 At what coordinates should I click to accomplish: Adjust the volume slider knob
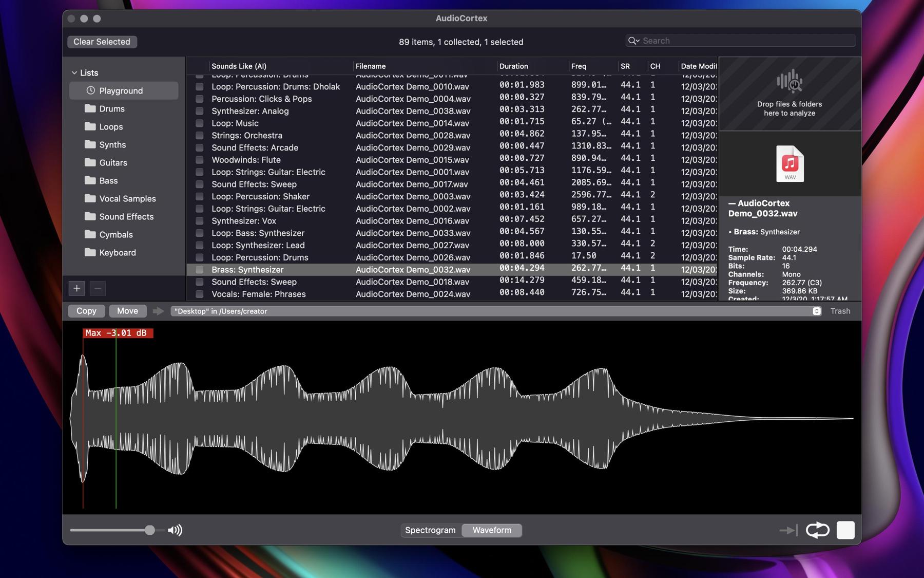(x=149, y=530)
